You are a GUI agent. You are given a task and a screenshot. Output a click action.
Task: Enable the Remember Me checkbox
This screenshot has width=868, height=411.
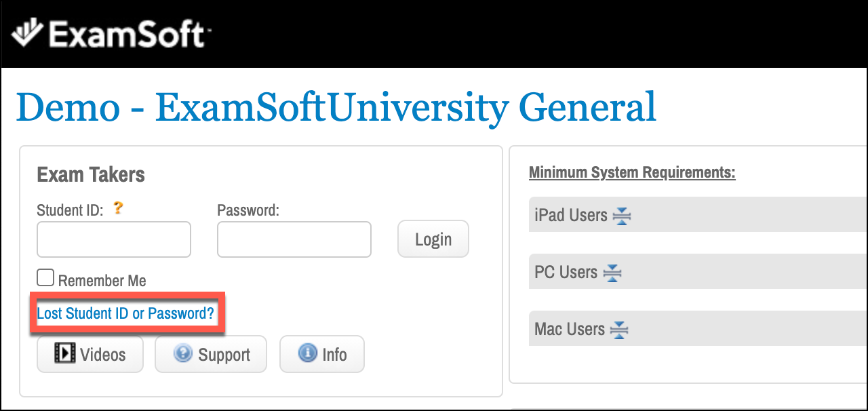(x=45, y=278)
